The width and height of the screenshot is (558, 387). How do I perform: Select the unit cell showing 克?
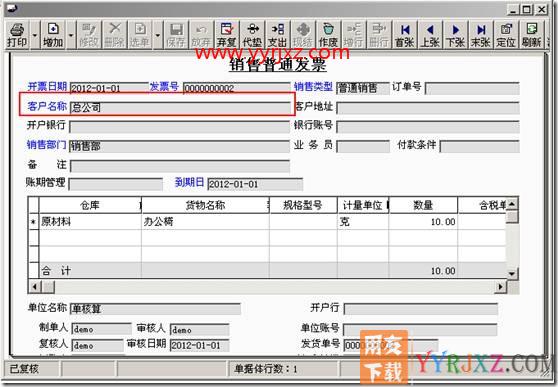363,221
